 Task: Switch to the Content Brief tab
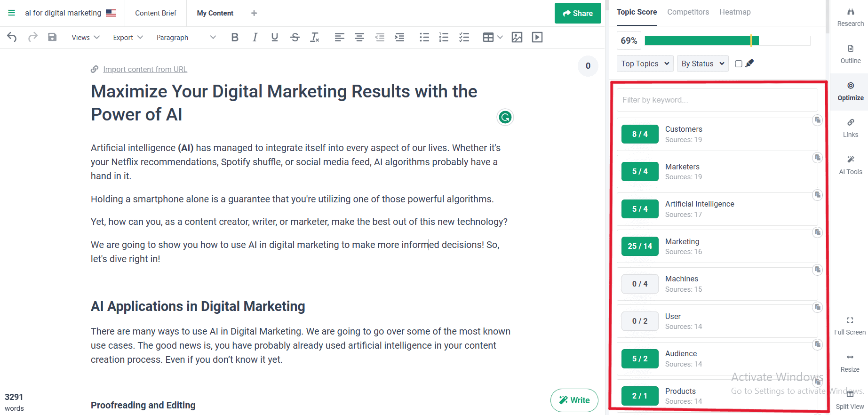click(x=156, y=13)
